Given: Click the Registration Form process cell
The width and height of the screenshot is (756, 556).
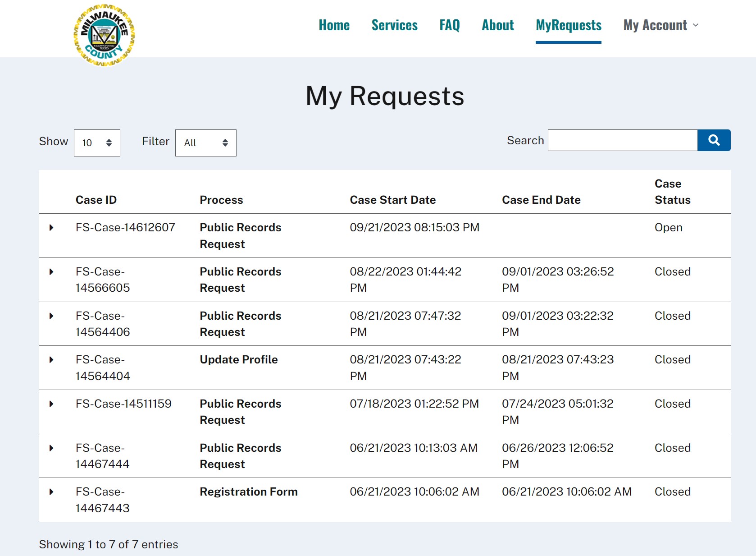Looking at the screenshot, I should click(249, 492).
